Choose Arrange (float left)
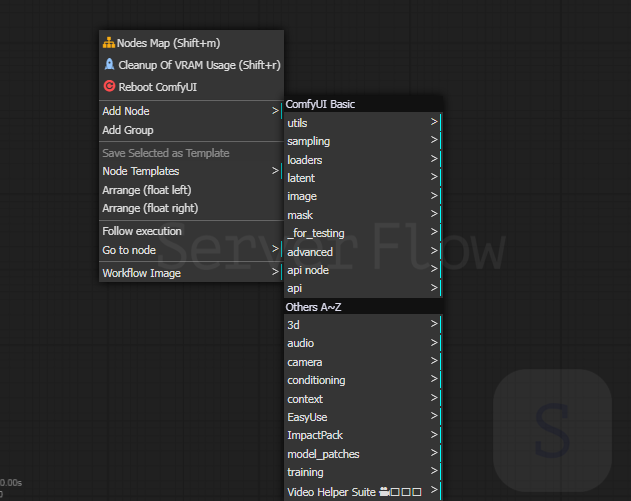The width and height of the screenshot is (631, 501). point(191,190)
